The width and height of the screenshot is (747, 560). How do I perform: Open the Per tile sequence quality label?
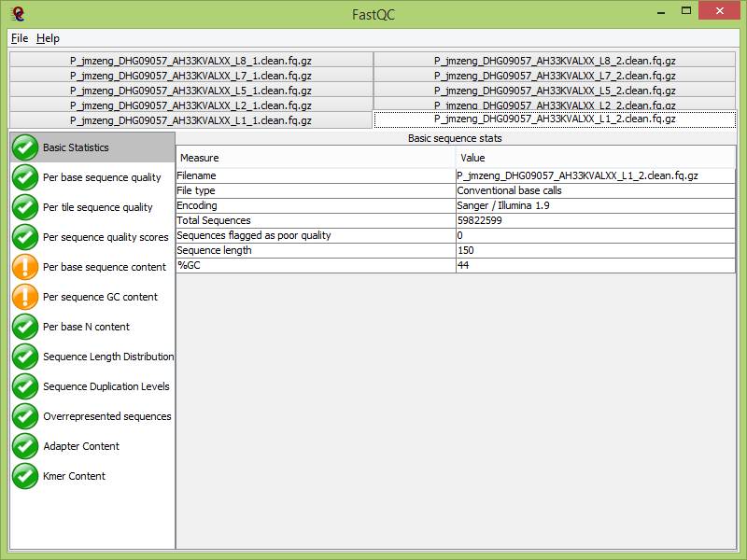click(98, 207)
